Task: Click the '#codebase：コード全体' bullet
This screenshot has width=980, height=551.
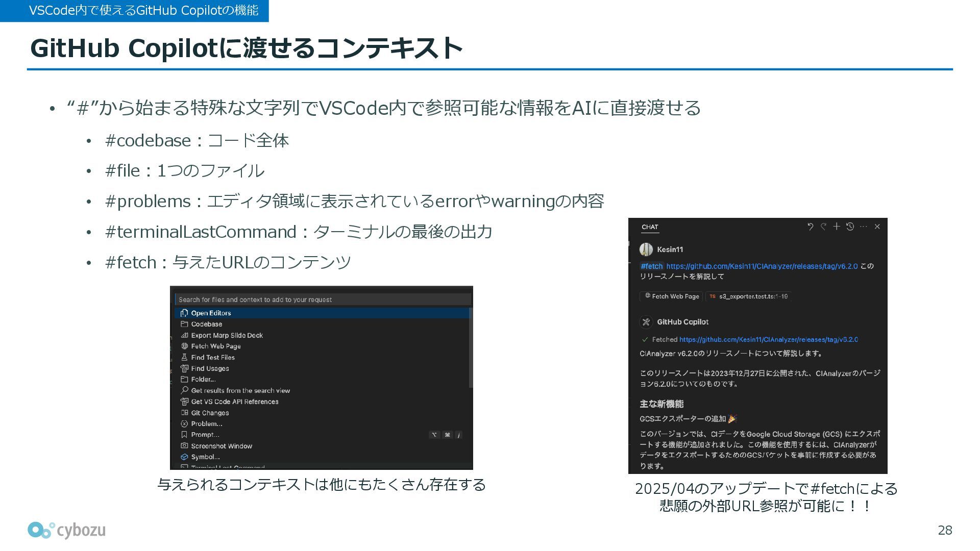Action: coord(197,141)
